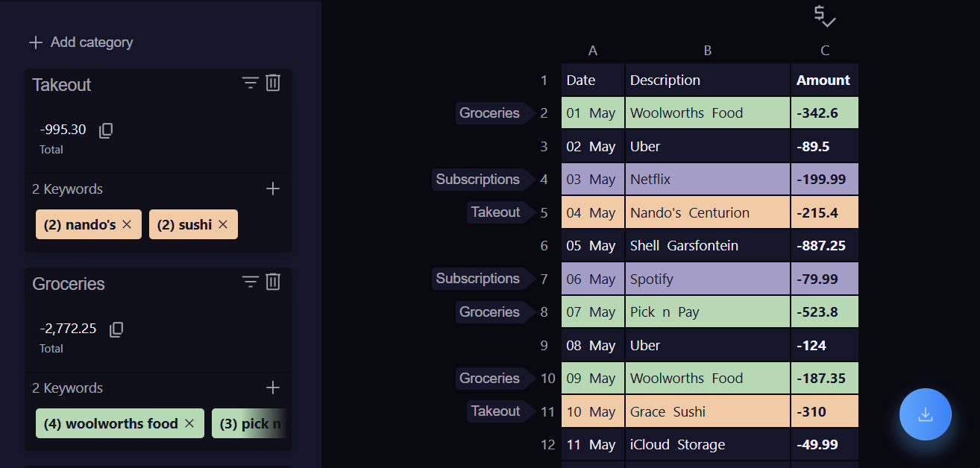Select the Netflix description cell
The image size is (980, 468).
click(708, 180)
